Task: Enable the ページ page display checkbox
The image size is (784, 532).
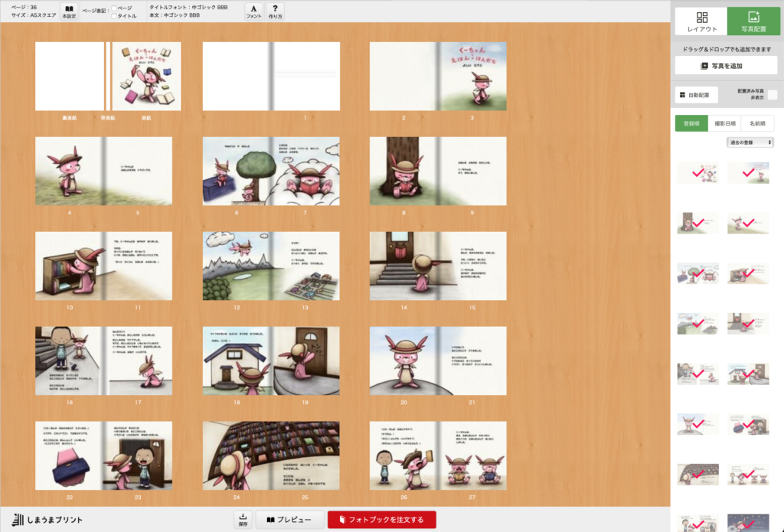Action: click(115, 8)
